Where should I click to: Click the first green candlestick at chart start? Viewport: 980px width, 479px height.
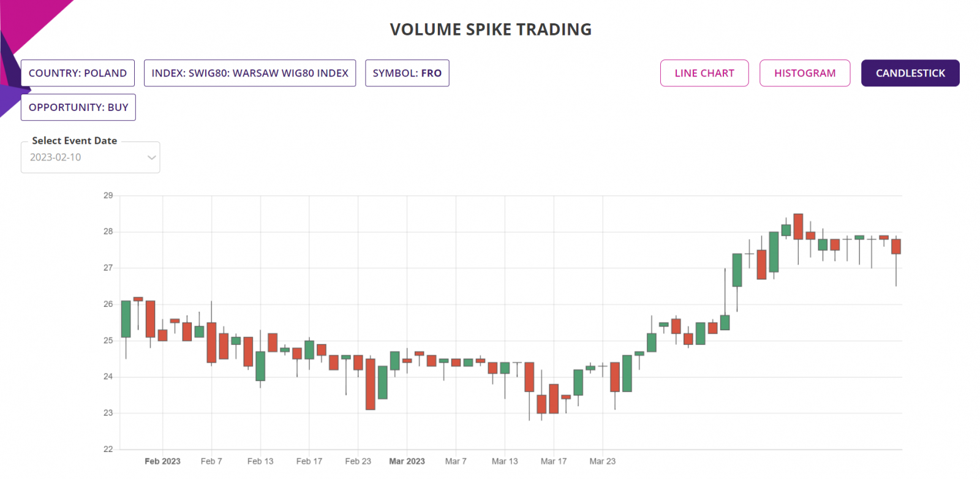(x=126, y=319)
